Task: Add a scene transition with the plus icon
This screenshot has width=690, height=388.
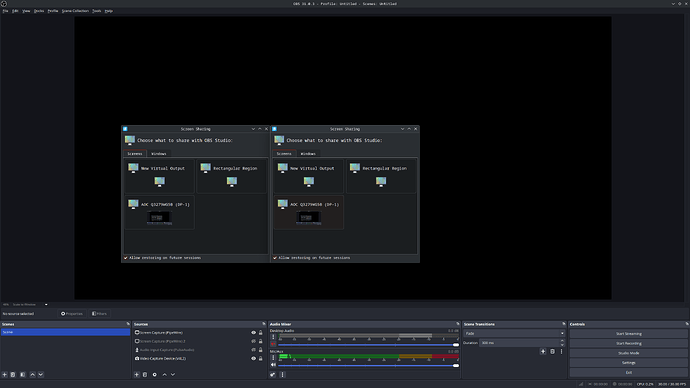Action: pyautogui.click(x=543, y=351)
